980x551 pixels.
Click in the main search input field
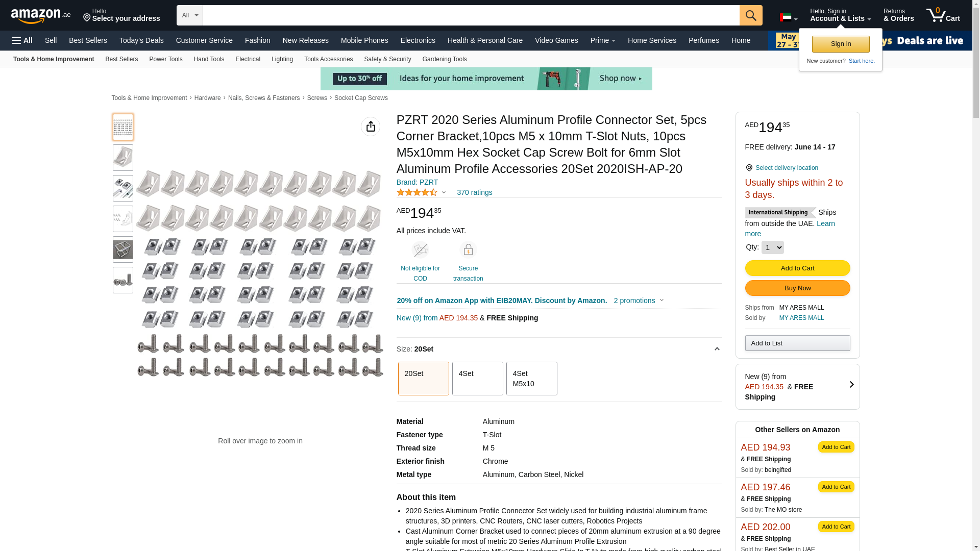pyautogui.click(x=471, y=15)
